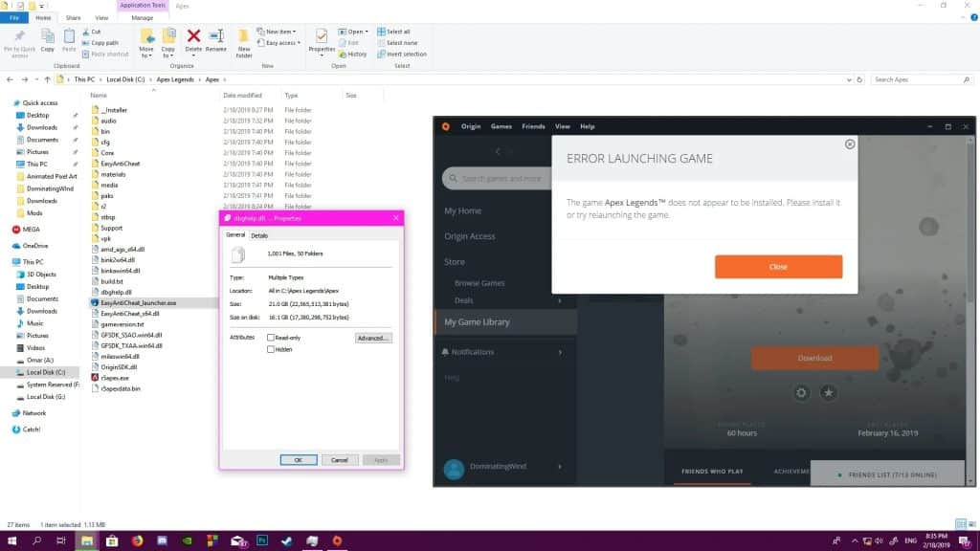The height and width of the screenshot is (551, 980).
Task: Click Cancel in Properties dialog
Action: click(x=340, y=460)
